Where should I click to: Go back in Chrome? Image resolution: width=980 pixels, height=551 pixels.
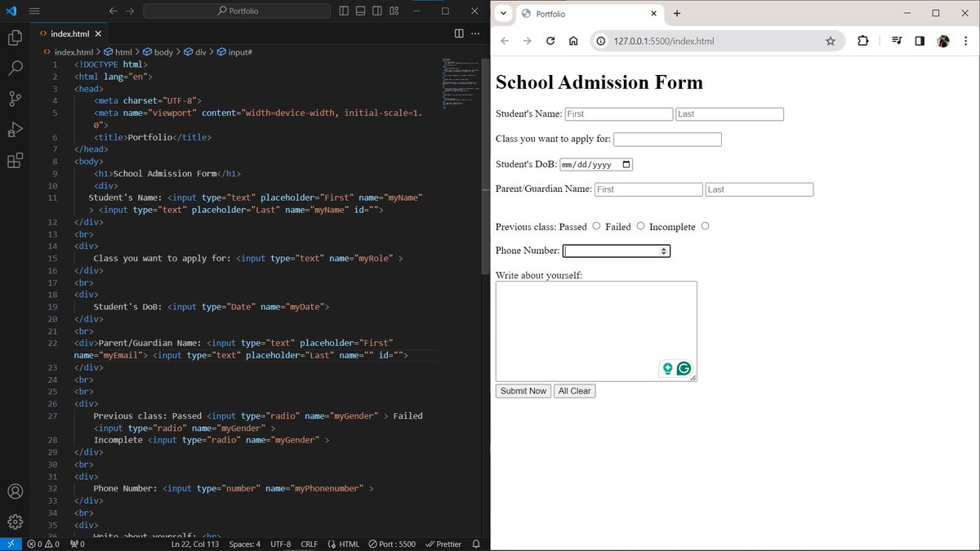click(x=505, y=41)
